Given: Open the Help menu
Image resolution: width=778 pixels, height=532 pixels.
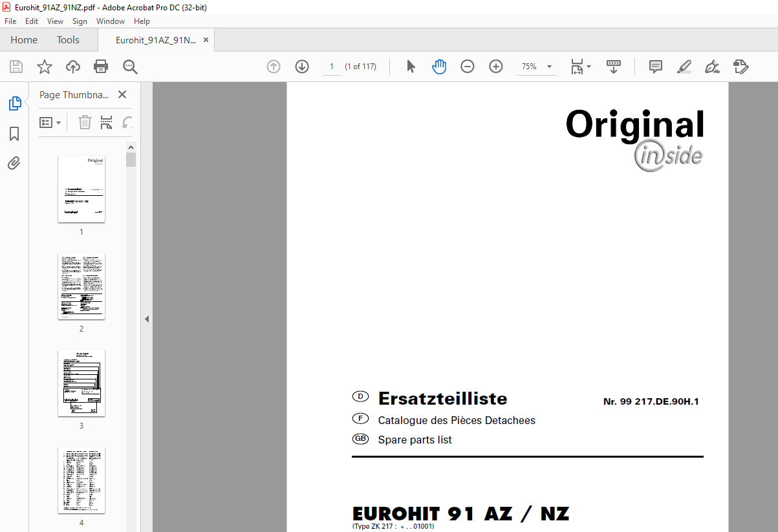Looking at the screenshot, I should (142, 21).
